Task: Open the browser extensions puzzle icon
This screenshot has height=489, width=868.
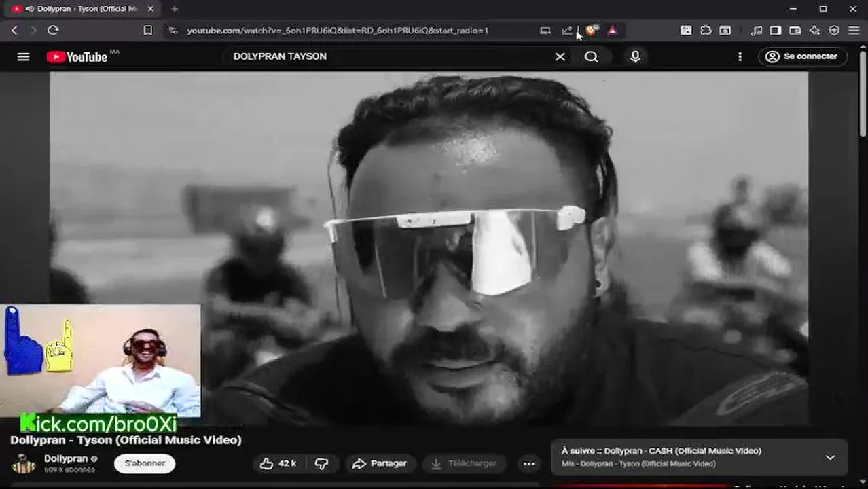Action: coord(706,30)
